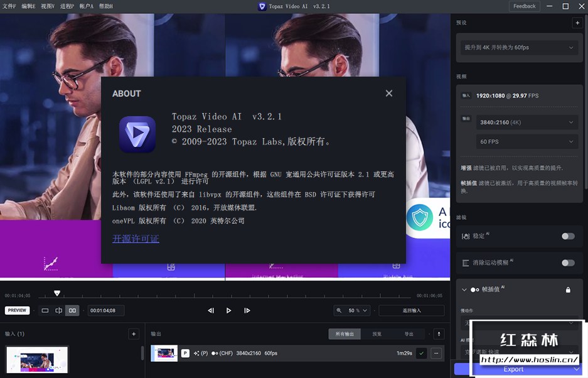Click the Export button
Image resolution: width=588 pixels, height=378 pixels.
tap(513, 369)
